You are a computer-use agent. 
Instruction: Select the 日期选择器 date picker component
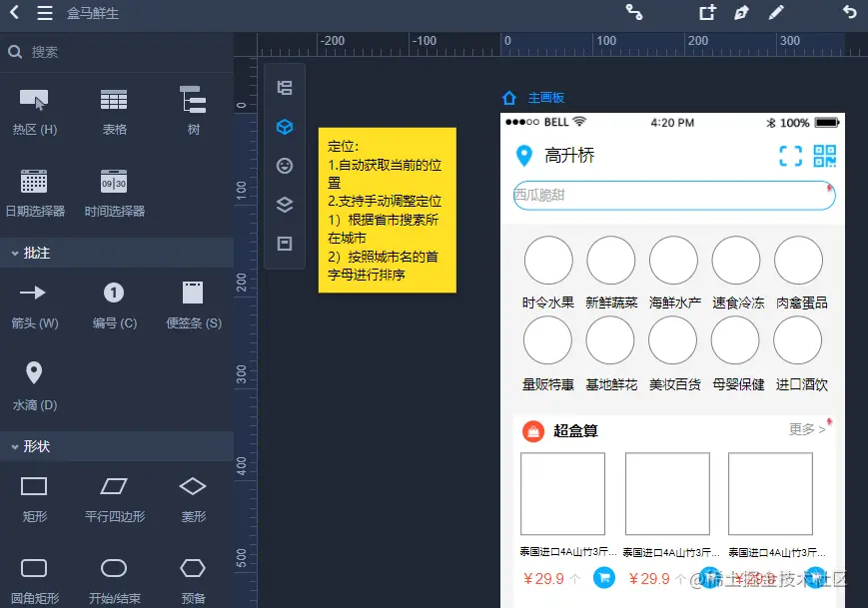coord(34,193)
